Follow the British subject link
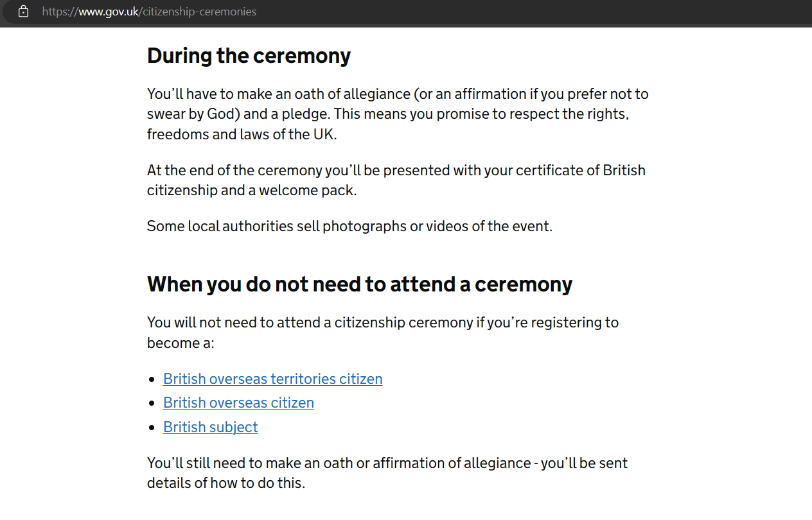The image size is (812, 520). tap(211, 427)
